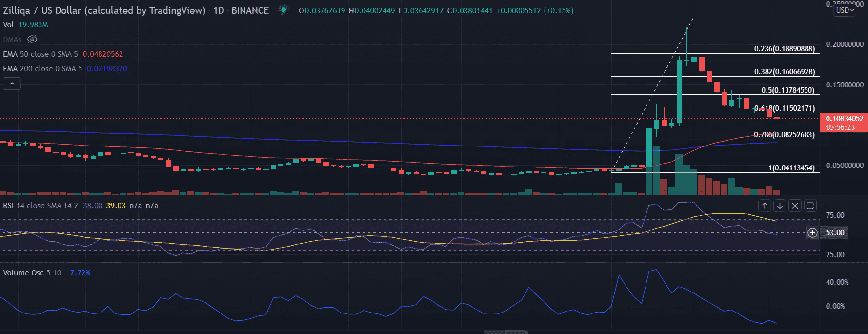
Task: Select the 0.236 Fibonacci level line label
Action: point(784,49)
